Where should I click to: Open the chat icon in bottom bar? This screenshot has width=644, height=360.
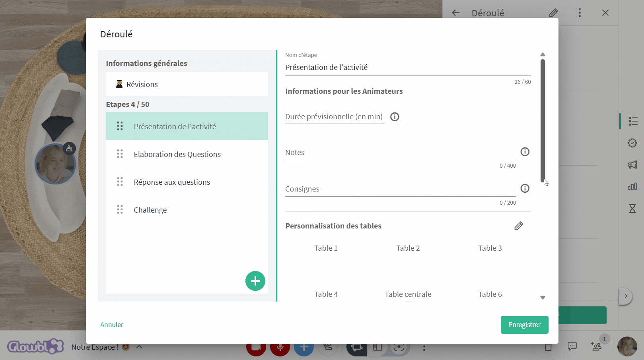572,346
